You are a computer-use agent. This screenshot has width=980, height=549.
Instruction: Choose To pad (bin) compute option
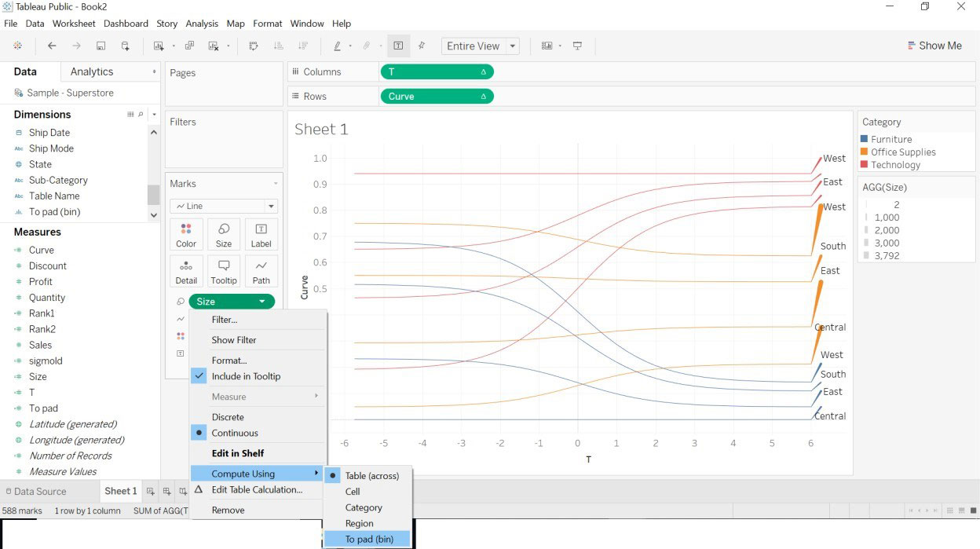pos(369,539)
